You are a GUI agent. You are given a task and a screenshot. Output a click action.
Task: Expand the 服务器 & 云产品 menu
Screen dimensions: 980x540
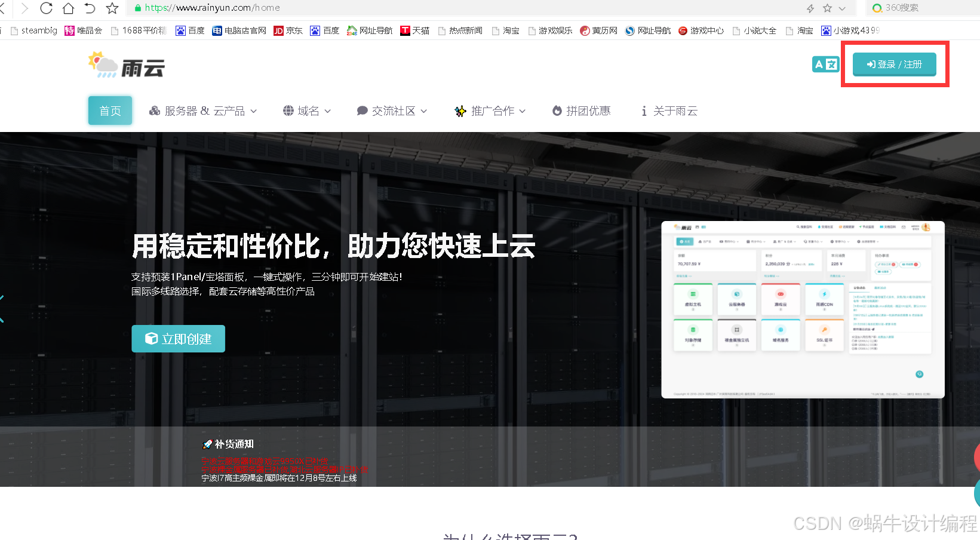[203, 111]
